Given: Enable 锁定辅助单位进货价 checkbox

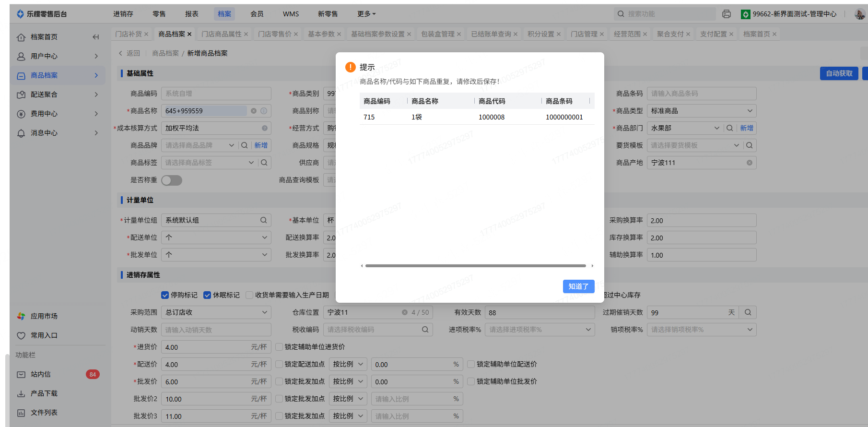Looking at the screenshot, I should tap(279, 347).
